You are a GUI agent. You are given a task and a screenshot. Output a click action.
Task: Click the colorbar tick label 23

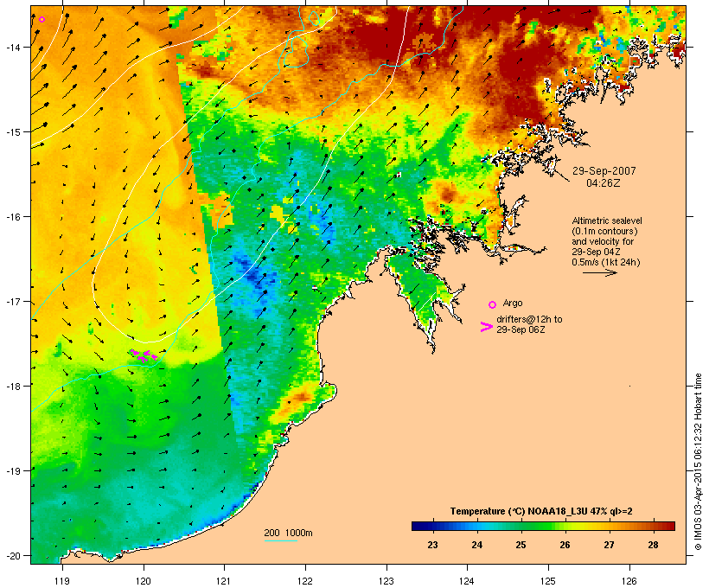tap(432, 545)
